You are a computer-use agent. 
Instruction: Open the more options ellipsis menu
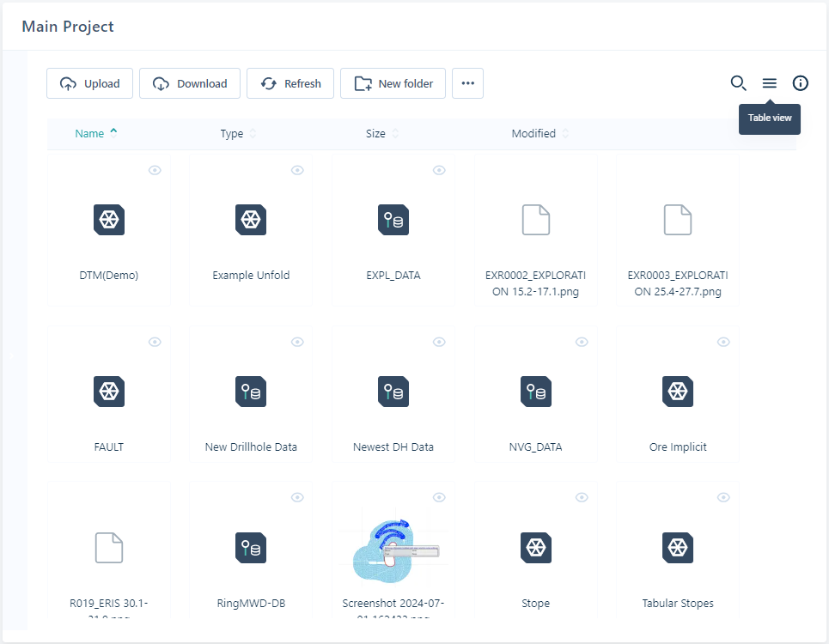tap(467, 83)
